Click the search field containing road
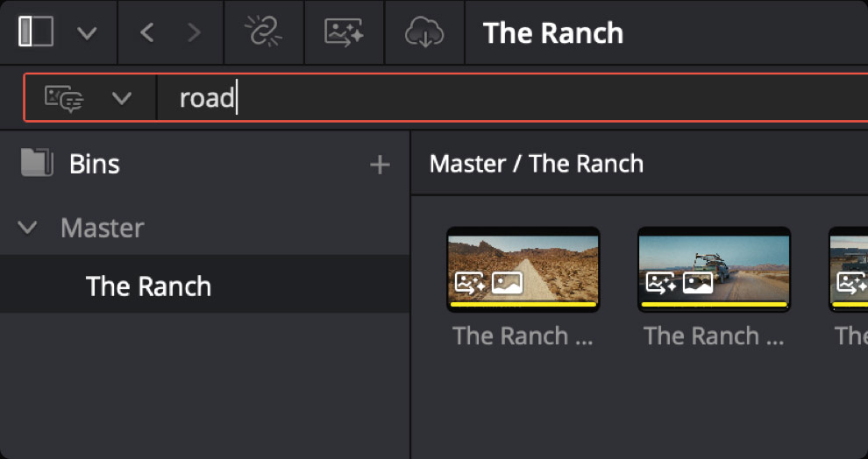Screen dimensions: 868x459 (x=512, y=97)
